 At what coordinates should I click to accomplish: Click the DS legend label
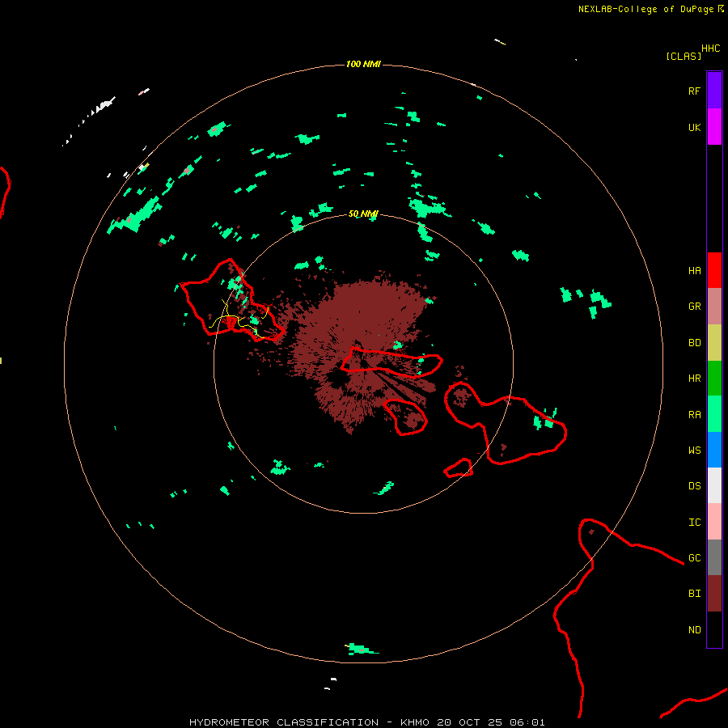pos(694,486)
